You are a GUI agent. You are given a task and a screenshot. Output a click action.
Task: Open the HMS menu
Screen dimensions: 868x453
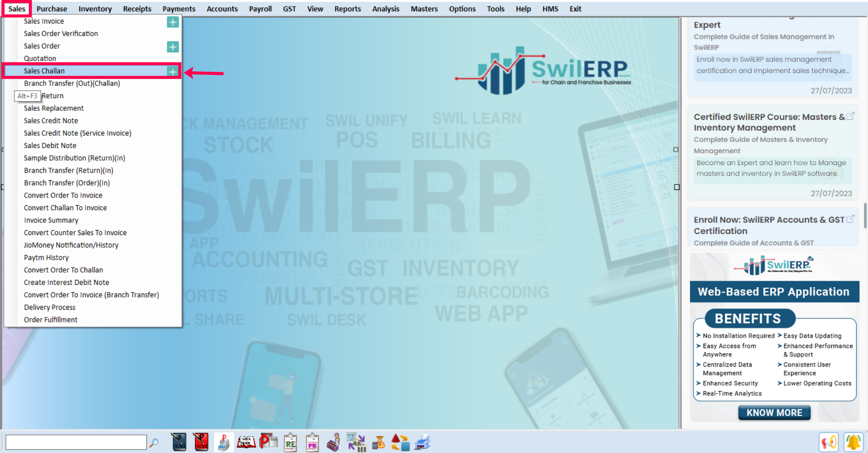click(550, 9)
